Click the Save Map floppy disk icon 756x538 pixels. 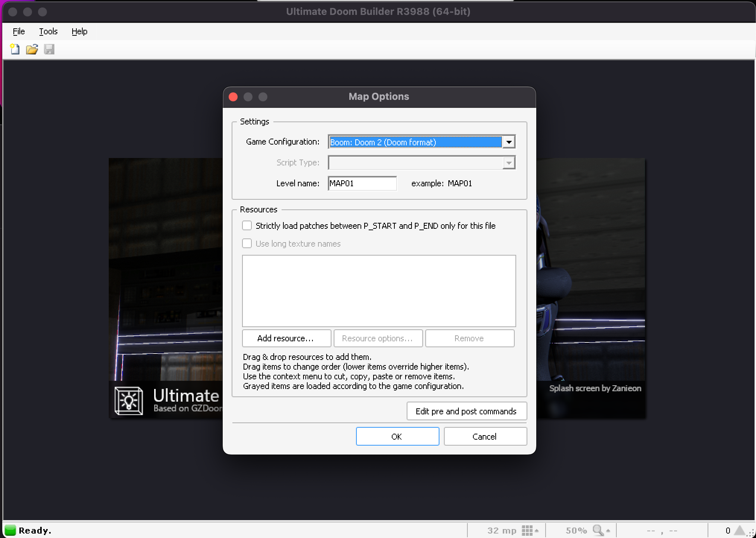pos(50,49)
